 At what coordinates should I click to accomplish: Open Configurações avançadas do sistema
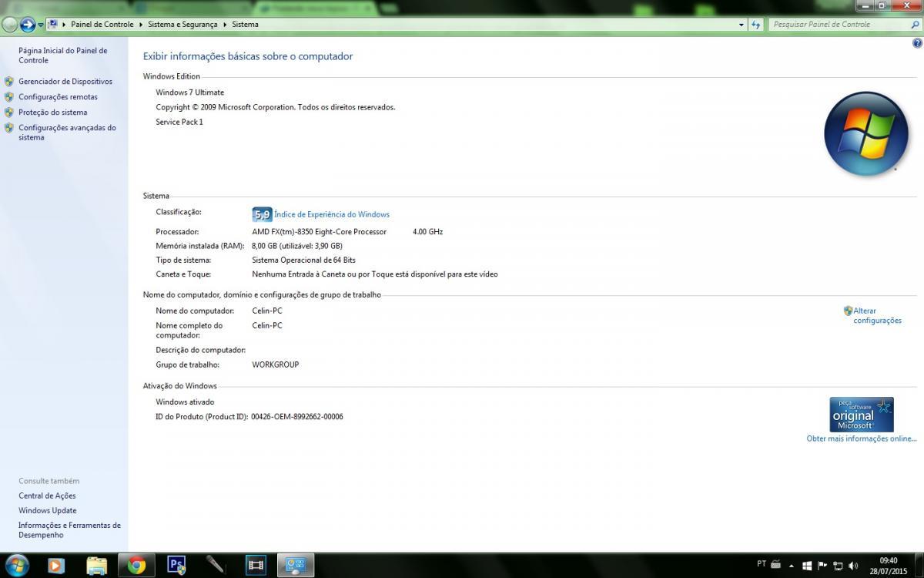(x=67, y=133)
